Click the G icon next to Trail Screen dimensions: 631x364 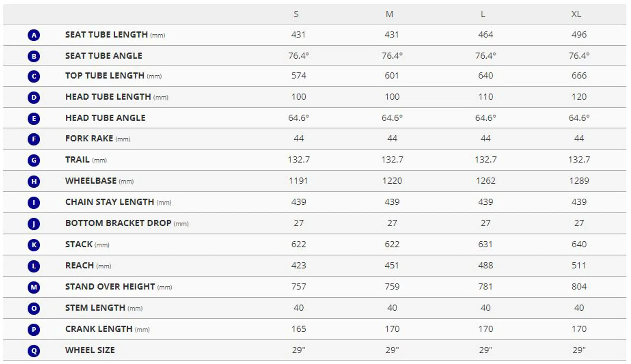pos(34,160)
